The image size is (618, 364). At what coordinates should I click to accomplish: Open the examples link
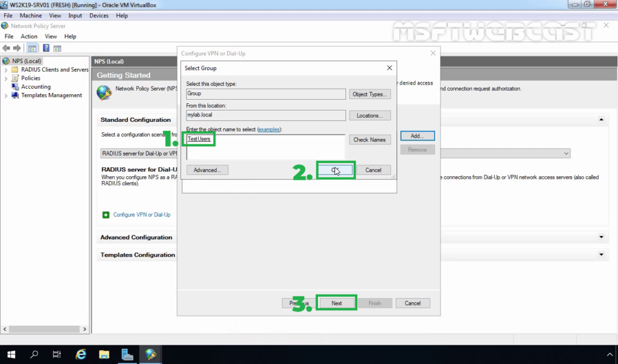coord(269,129)
